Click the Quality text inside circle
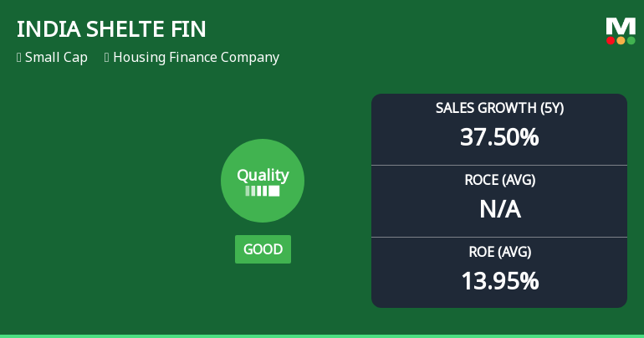This screenshot has height=338, width=644. click(x=263, y=176)
